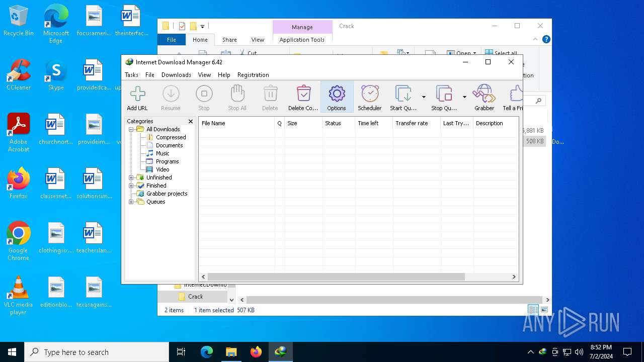Select the Programs category
The image size is (644, 362).
pyautogui.click(x=167, y=161)
